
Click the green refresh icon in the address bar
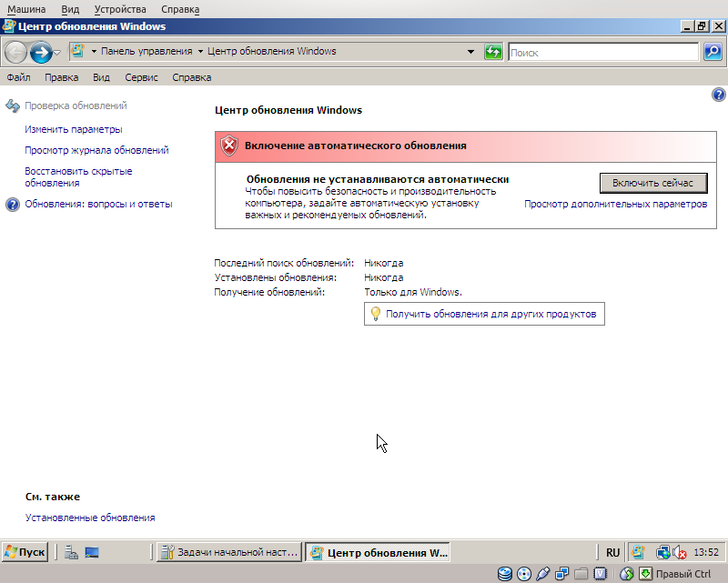[x=493, y=52]
